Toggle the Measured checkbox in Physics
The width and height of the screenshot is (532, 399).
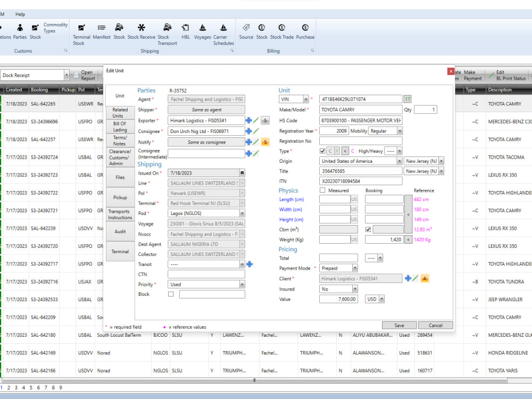[x=322, y=190]
